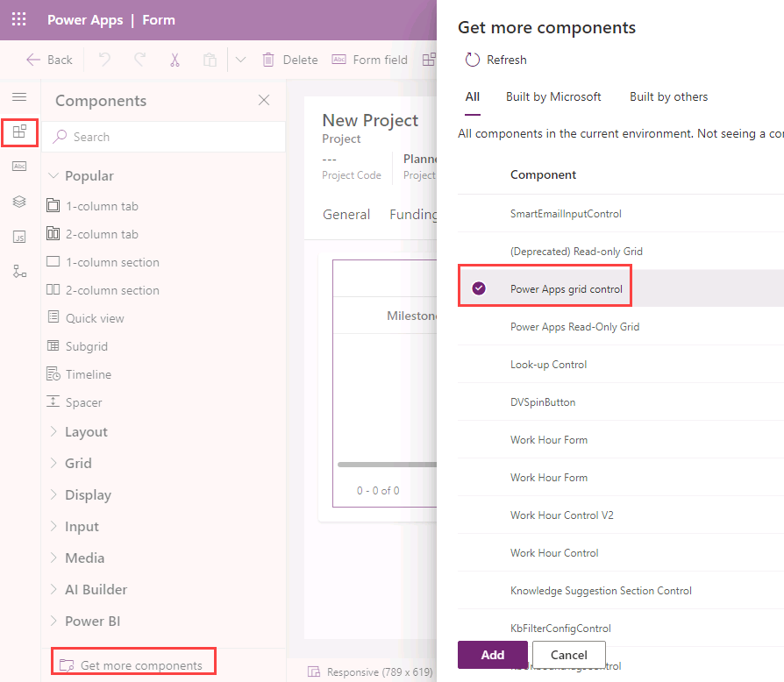Viewport: 784px width, 682px height.
Task: Add a Spacer component
Action: pos(75,401)
